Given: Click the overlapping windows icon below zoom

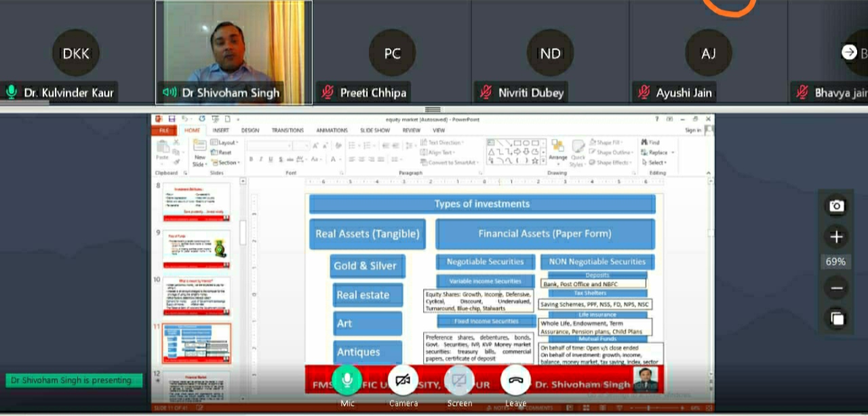Looking at the screenshot, I should [x=836, y=318].
